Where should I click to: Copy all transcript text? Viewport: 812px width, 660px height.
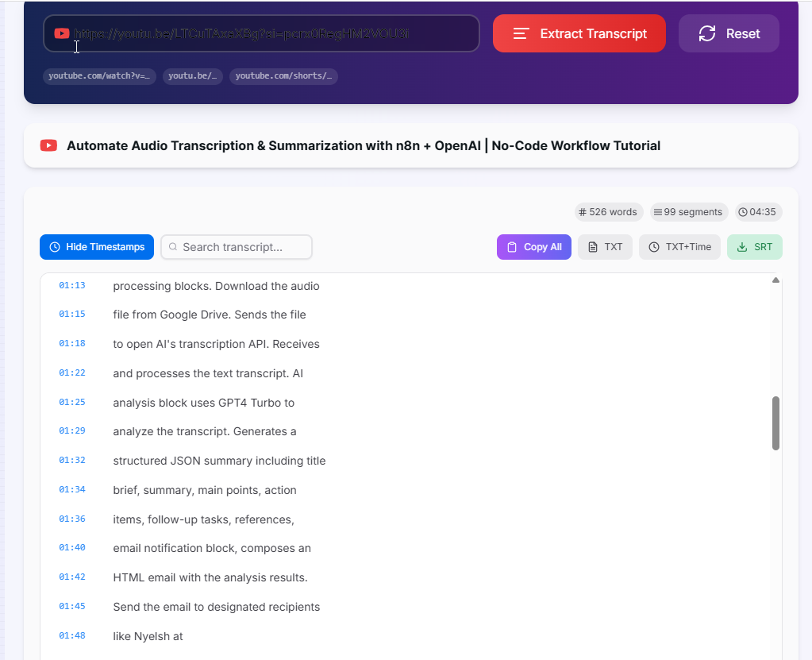[x=534, y=247]
